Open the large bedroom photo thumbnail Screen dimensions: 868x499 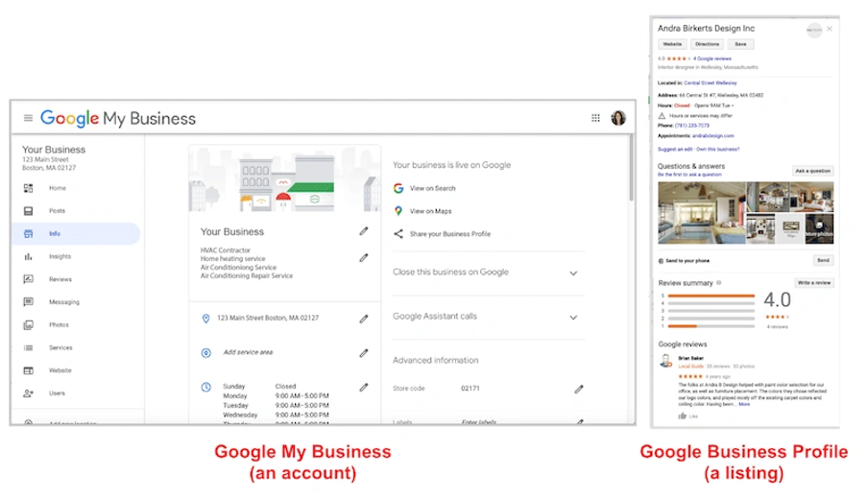coord(702,213)
